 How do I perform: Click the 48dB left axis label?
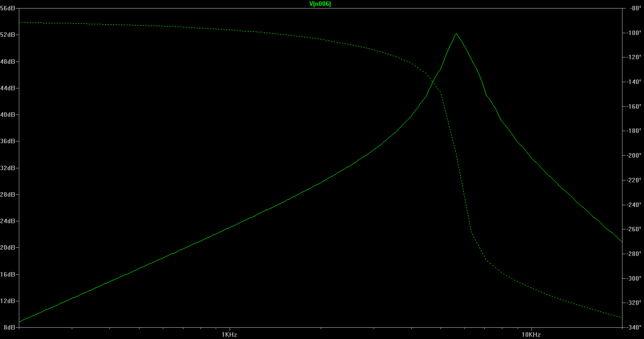(8, 61)
